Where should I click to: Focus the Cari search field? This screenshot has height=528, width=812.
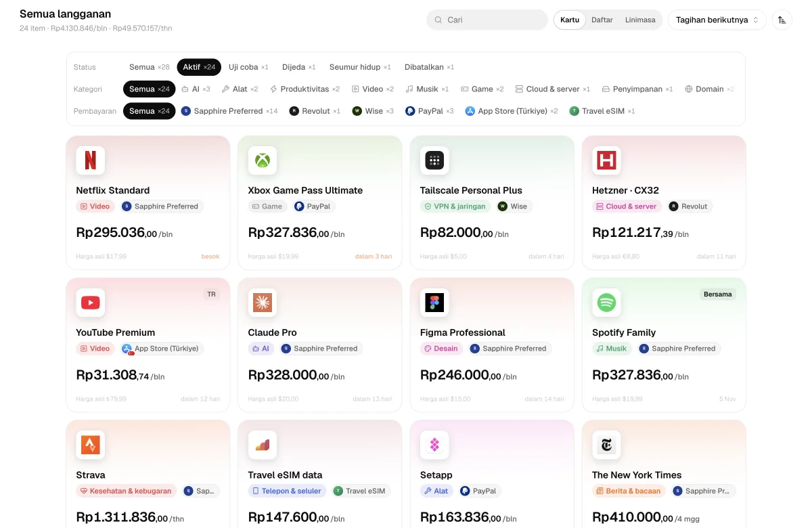487,20
